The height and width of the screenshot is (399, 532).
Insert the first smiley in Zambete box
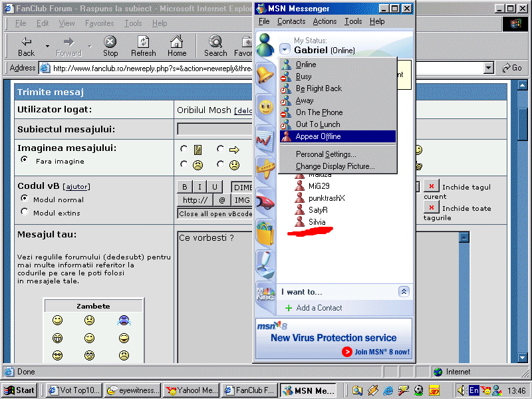click(58, 320)
